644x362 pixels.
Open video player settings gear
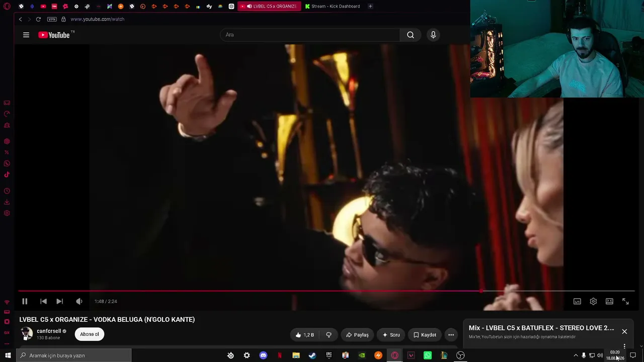click(593, 301)
